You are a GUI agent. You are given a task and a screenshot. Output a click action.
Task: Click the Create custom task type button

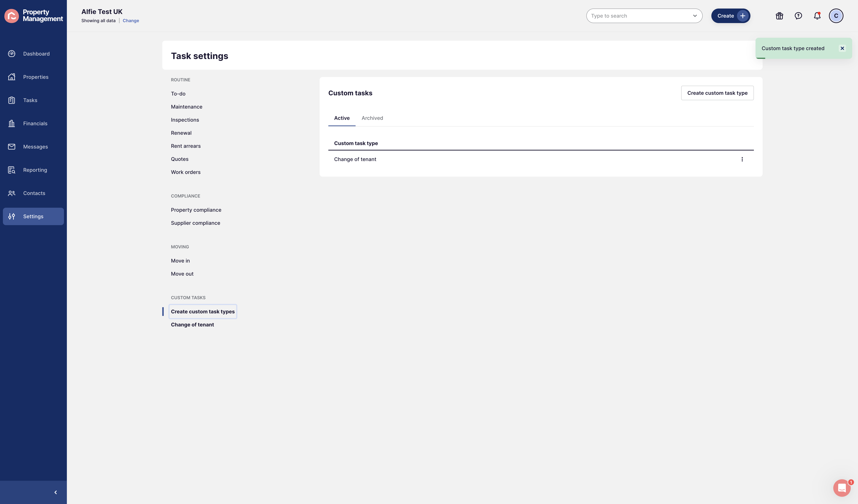(717, 93)
